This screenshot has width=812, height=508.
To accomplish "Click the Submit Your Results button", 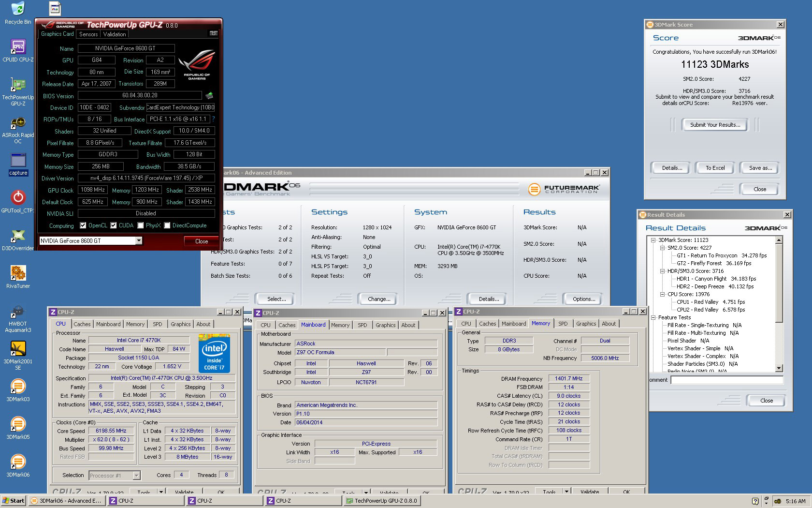I will pos(714,125).
